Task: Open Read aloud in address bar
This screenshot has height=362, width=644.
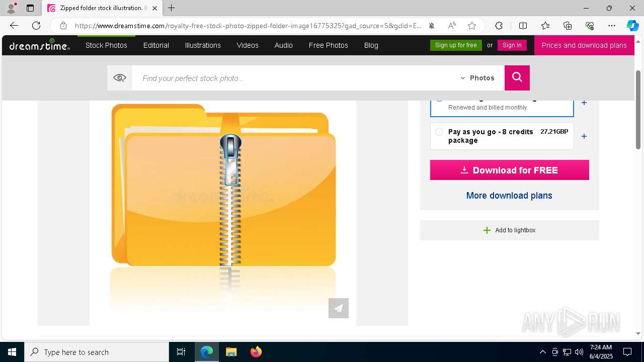Action: 452,26
